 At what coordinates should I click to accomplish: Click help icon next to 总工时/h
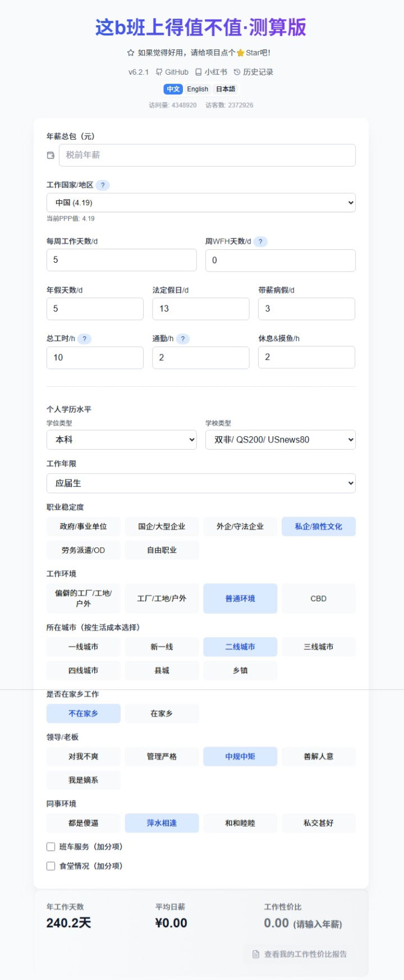pos(84,339)
